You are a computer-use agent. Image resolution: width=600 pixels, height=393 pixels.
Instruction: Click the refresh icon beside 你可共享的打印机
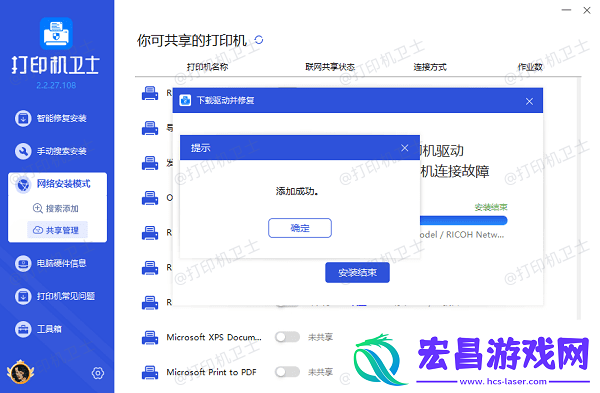click(x=259, y=40)
